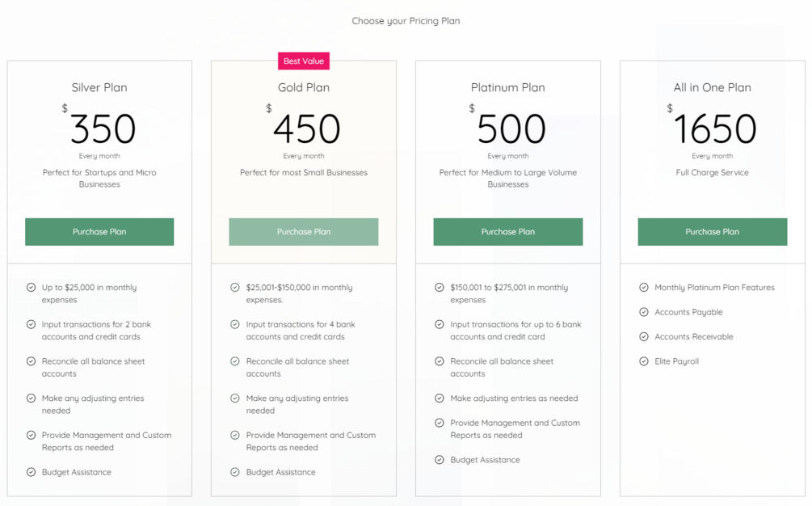Click check icon beside Up to $25,000 expenses

(31, 287)
